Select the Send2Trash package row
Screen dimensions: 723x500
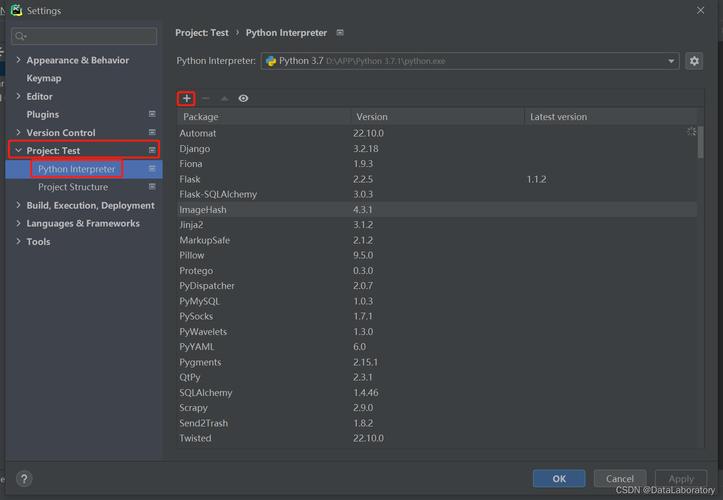click(x=437, y=423)
